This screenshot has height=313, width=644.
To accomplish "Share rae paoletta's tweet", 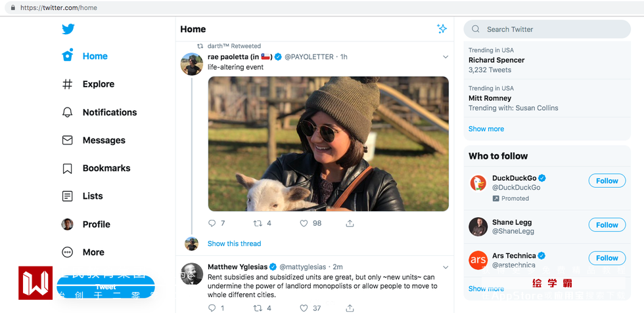I will pyautogui.click(x=350, y=223).
